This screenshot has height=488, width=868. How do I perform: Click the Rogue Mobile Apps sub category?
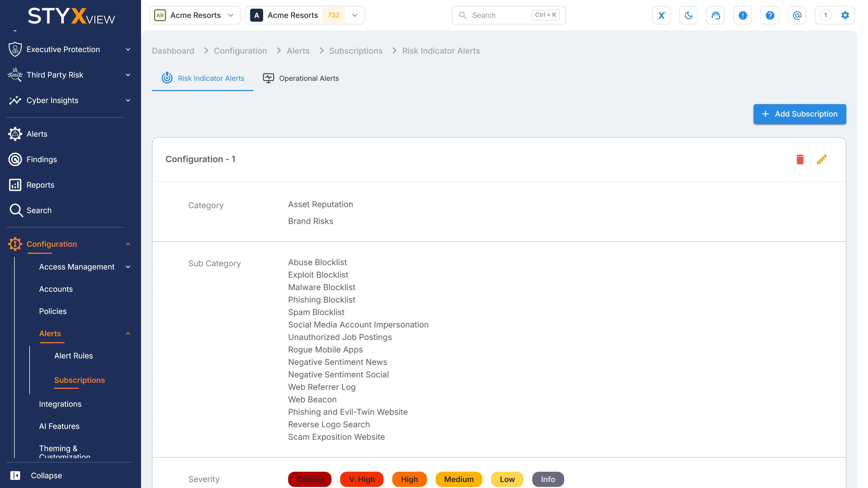(x=325, y=349)
